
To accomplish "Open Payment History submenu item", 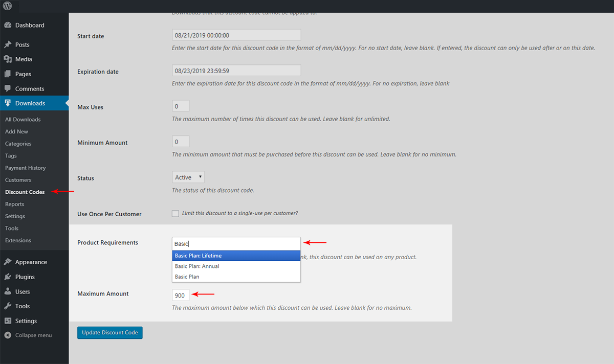I will (25, 168).
